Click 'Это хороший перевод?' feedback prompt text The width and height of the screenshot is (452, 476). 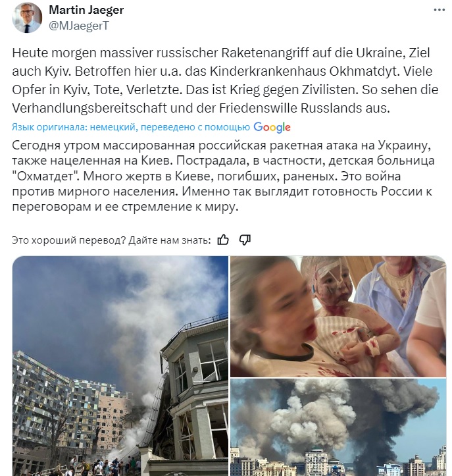point(68,240)
